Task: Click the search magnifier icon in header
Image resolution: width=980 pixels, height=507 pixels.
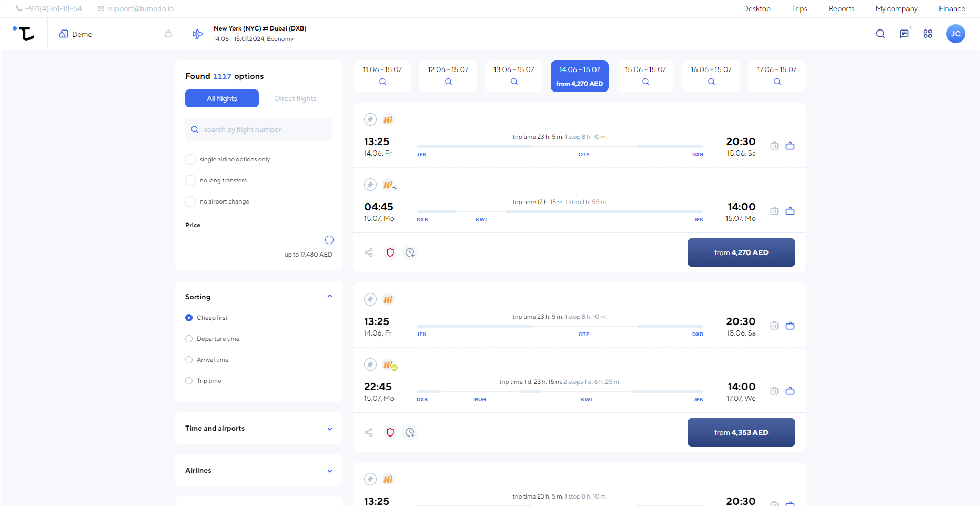Action: click(881, 34)
